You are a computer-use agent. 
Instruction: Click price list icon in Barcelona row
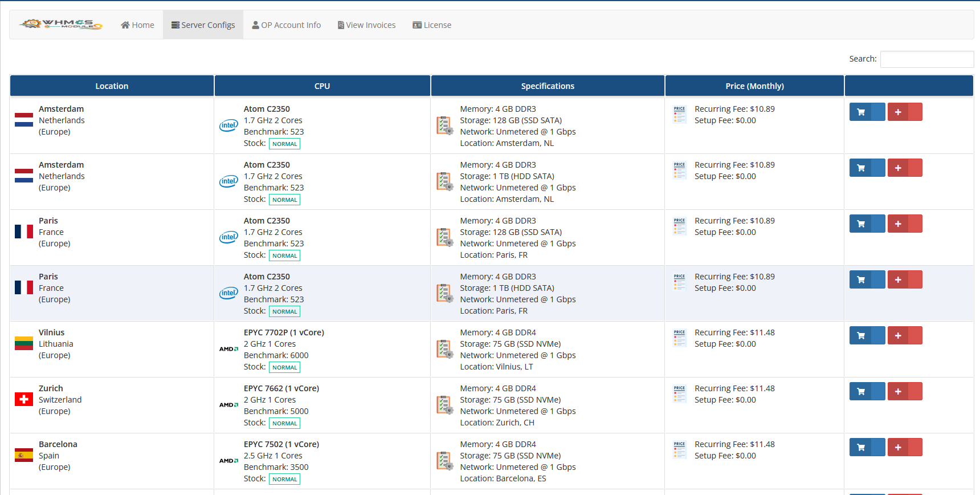(x=679, y=450)
